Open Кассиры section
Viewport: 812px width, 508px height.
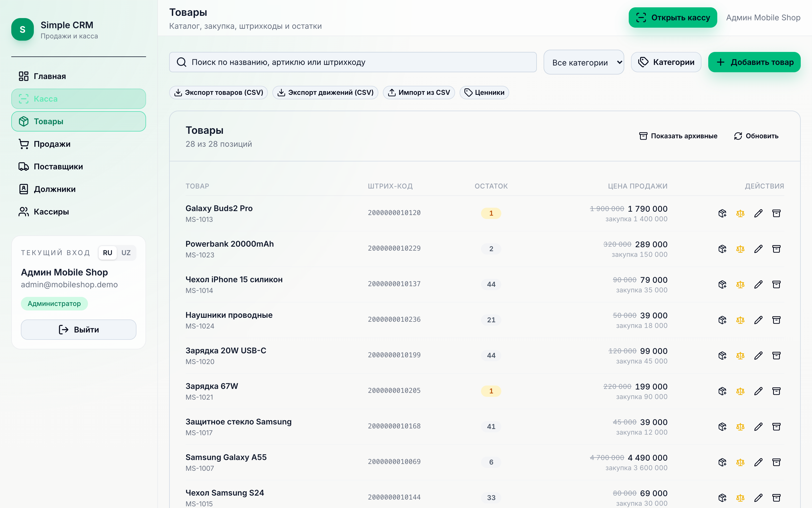click(x=78, y=212)
